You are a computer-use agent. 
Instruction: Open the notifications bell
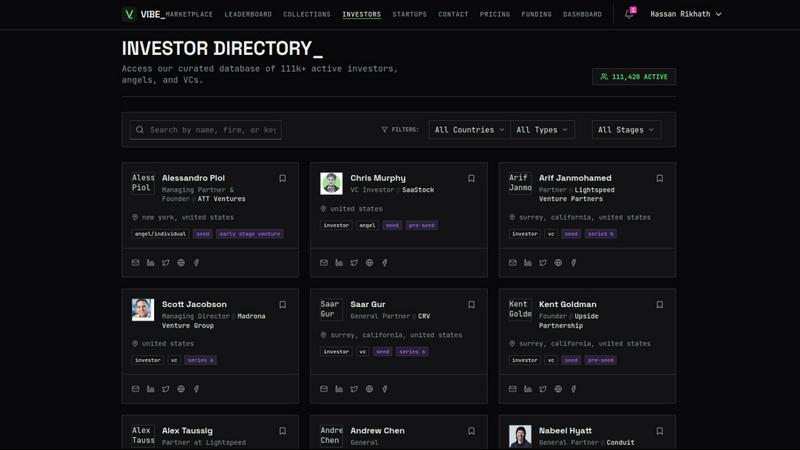tap(629, 14)
